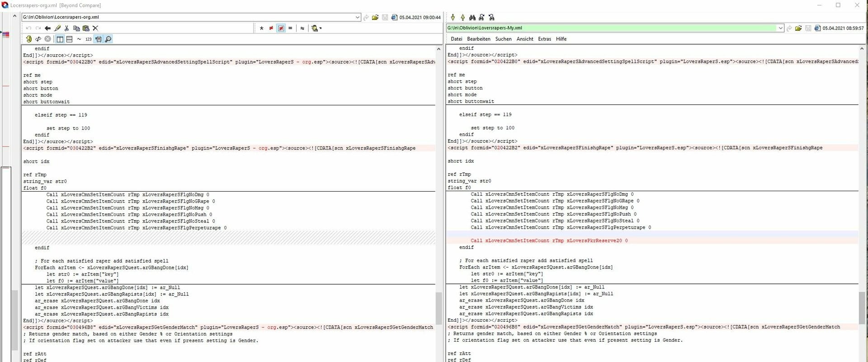868x362 pixels.
Task: Show only matching lines with equals filter
Action: pos(290,28)
